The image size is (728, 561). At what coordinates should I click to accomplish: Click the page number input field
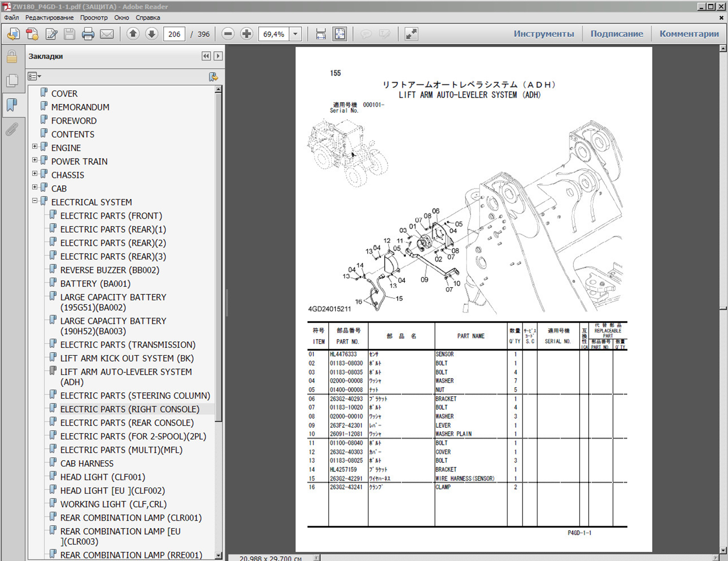pos(174,34)
